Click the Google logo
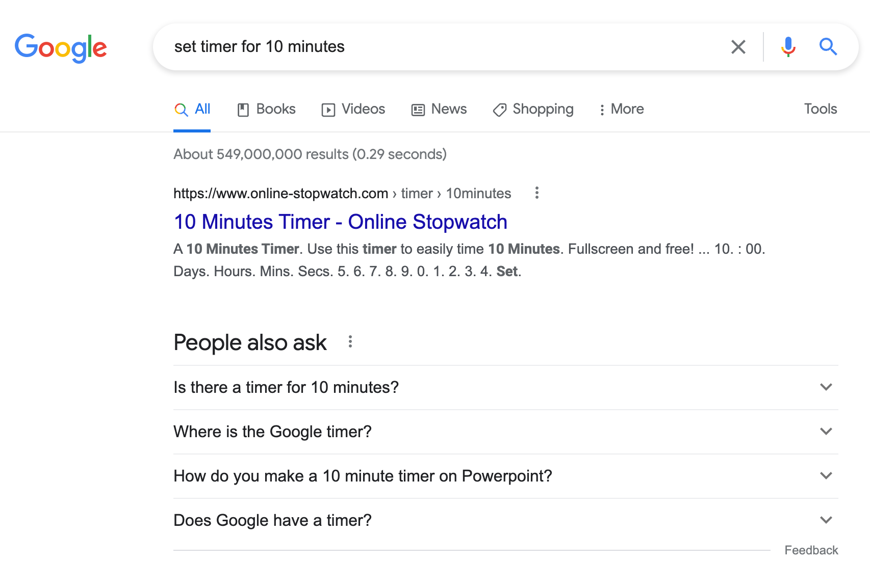 [61, 47]
